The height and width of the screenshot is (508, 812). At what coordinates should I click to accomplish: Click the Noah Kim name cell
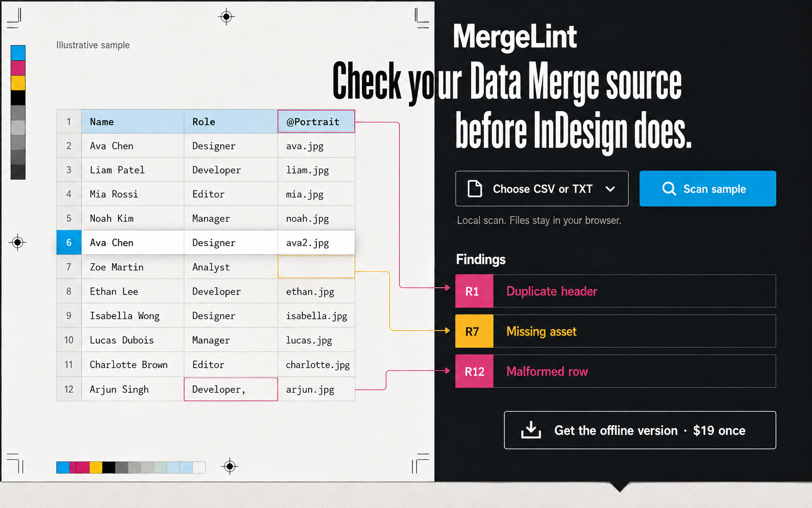133,218
